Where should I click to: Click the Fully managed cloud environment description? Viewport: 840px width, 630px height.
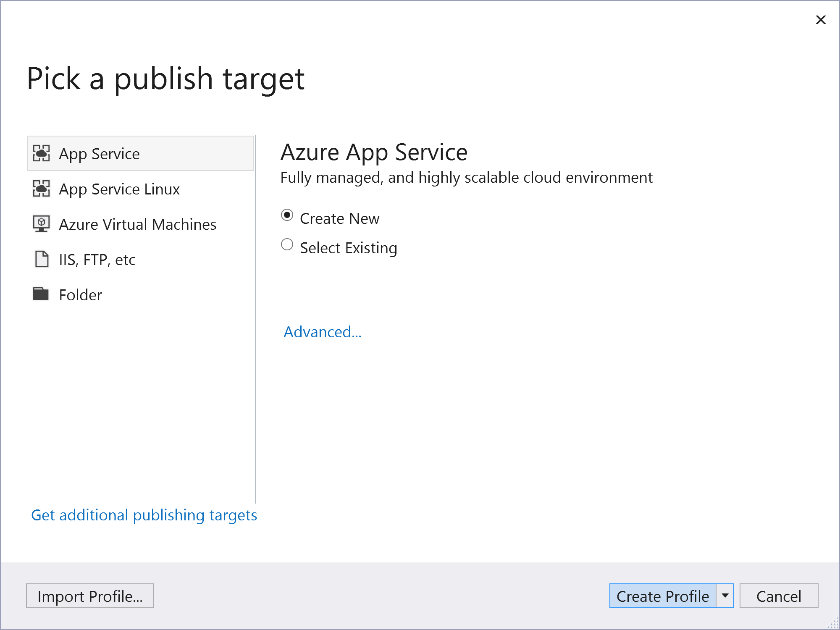466,178
